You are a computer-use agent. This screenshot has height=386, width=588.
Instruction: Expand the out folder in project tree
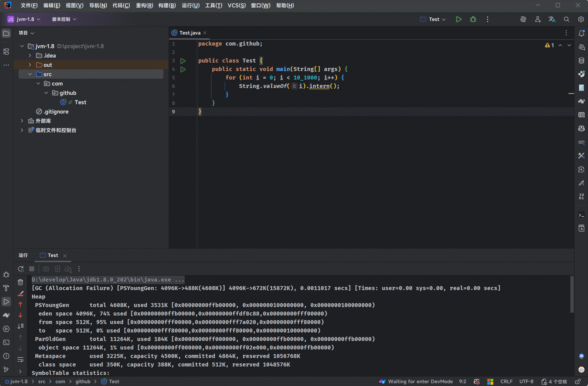point(30,65)
